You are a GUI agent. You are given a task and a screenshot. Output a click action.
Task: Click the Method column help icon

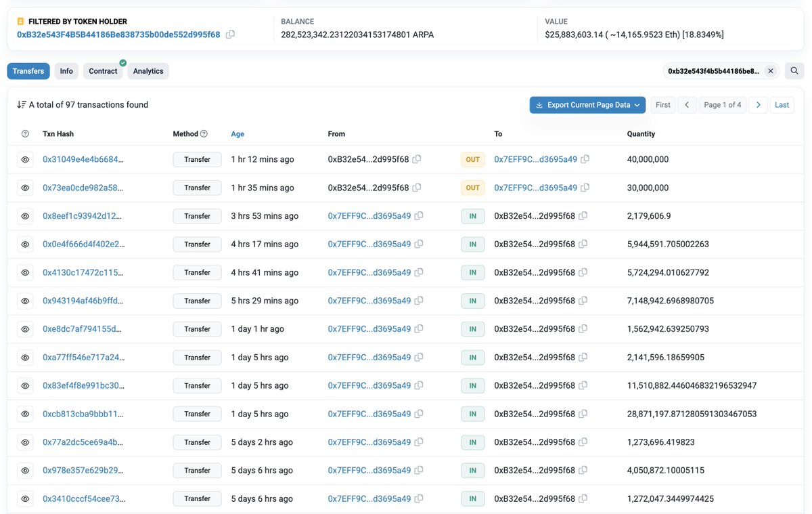[204, 134]
